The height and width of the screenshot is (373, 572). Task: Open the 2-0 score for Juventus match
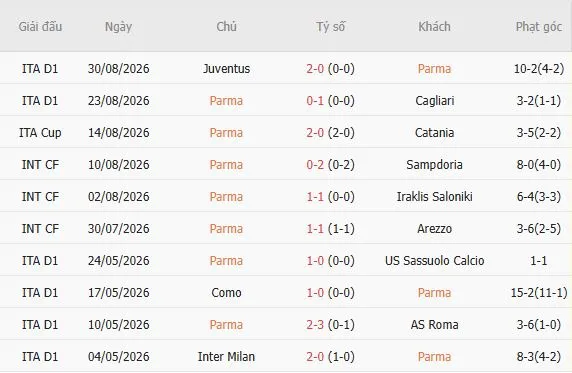coord(315,69)
